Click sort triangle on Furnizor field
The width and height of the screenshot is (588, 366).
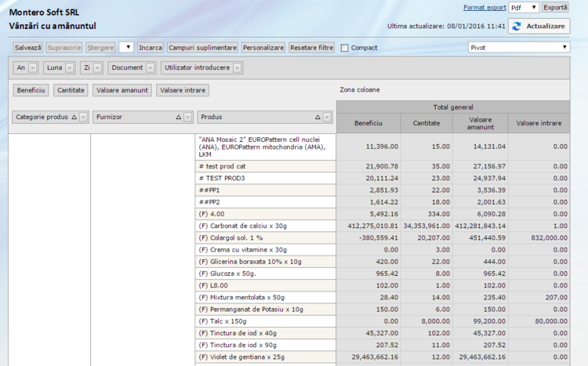(179, 118)
